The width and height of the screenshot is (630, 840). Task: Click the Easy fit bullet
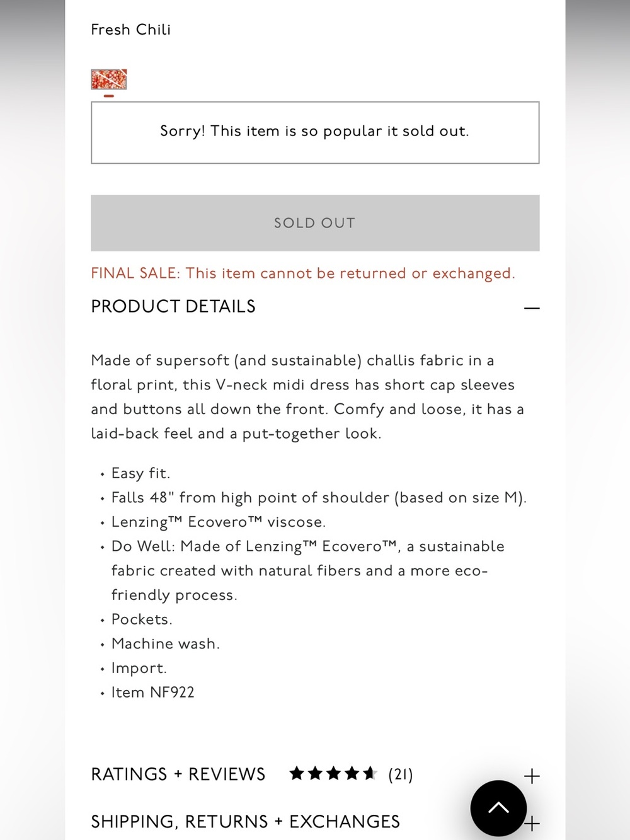pos(140,473)
